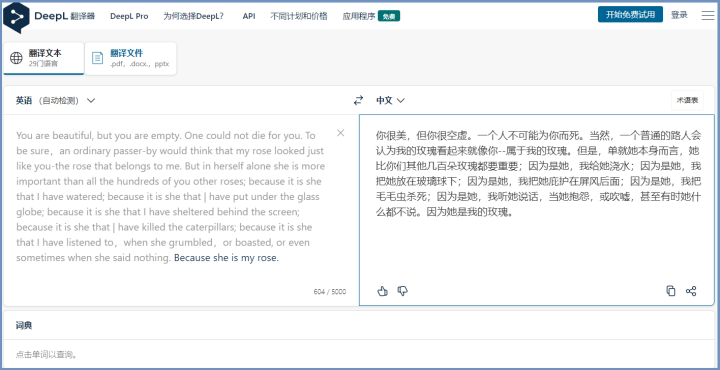Click the 点击单词以查询 hint text
Viewport: 720px width, 370px height.
tap(46, 354)
